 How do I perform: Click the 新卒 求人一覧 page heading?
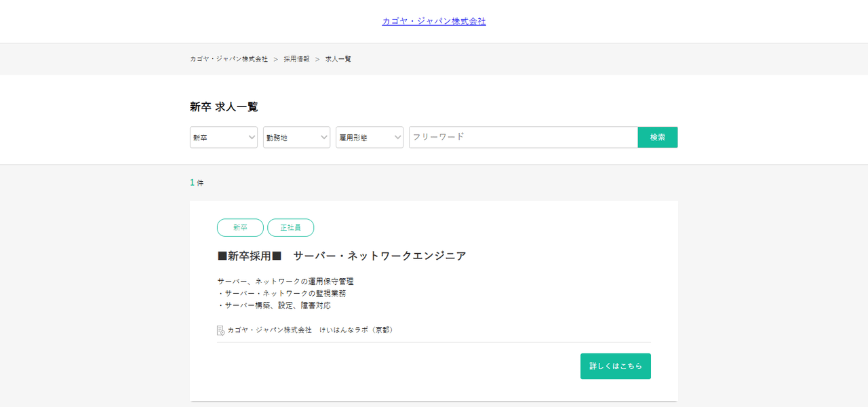tap(224, 106)
